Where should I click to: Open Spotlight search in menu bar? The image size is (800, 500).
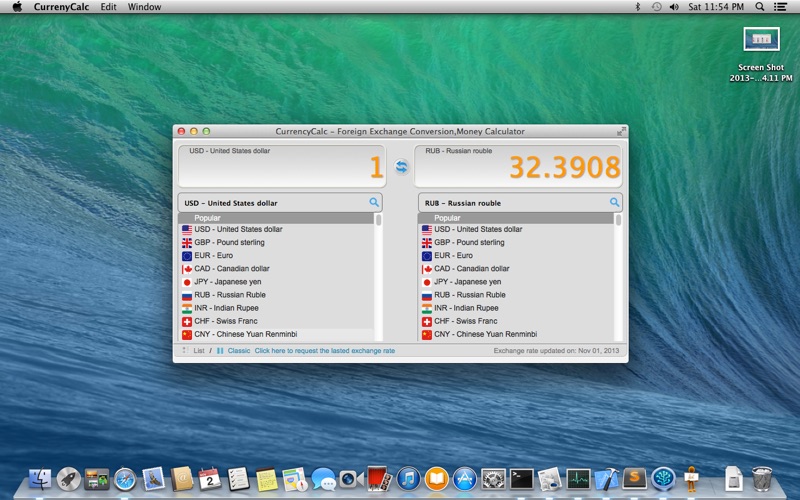click(760, 7)
